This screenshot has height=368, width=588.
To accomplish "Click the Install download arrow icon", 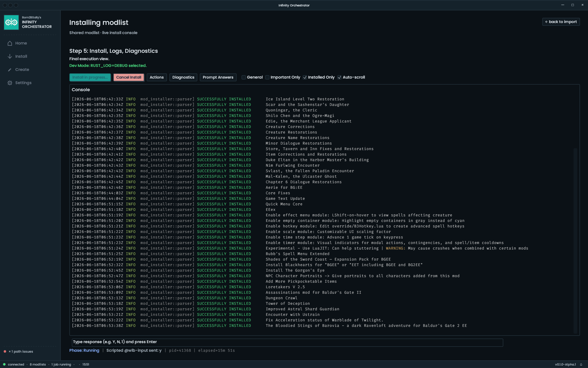I will (x=10, y=56).
